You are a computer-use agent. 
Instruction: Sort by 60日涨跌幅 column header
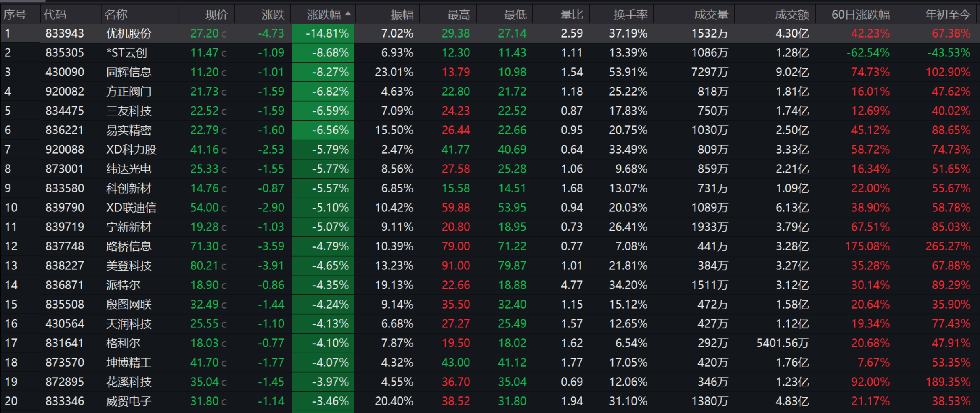(x=861, y=15)
